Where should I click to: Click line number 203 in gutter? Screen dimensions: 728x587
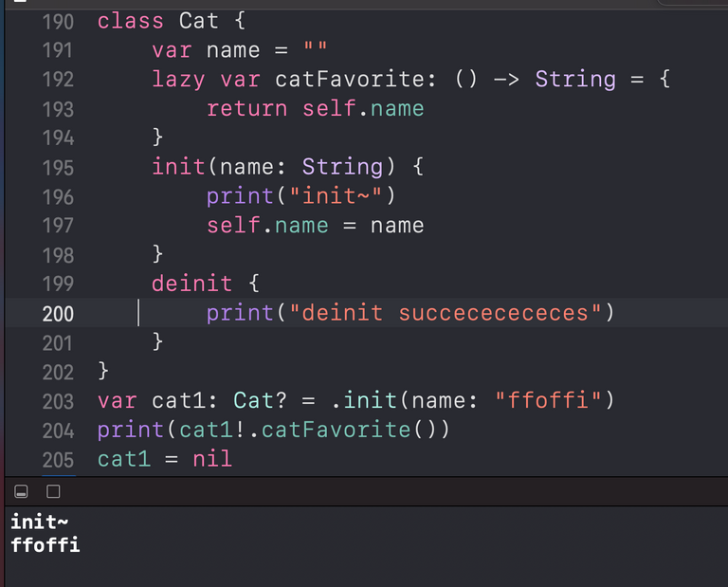(x=58, y=402)
